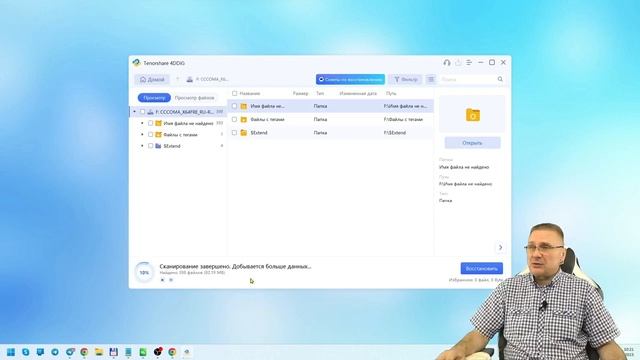
Task: Expand the $Extend tree node
Action: pyautogui.click(x=142, y=146)
